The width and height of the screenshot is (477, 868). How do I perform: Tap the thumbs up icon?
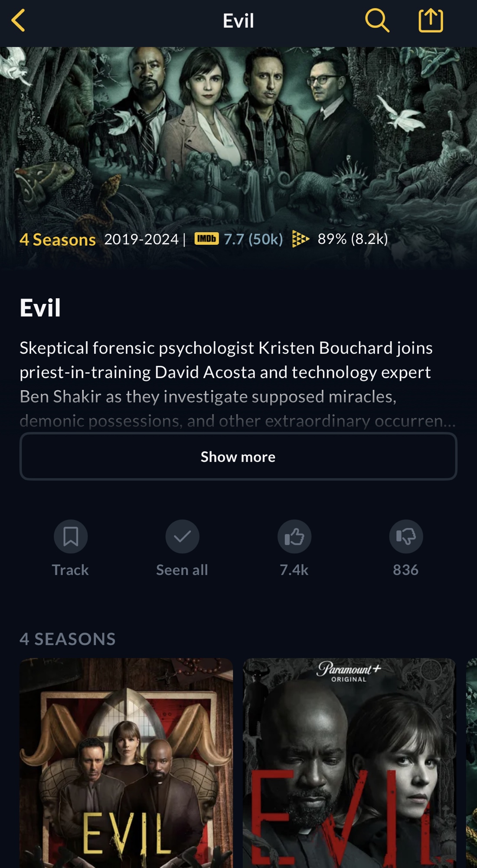[x=294, y=536]
